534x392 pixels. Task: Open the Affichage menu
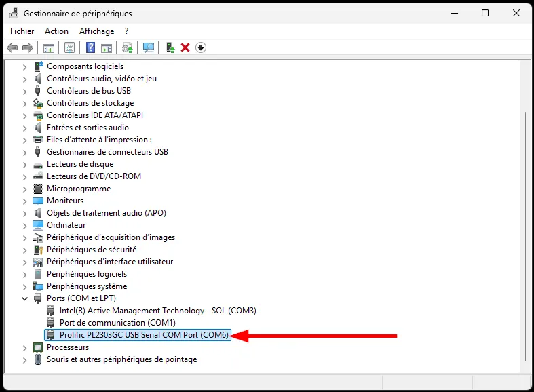pyautogui.click(x=96, y=31)
